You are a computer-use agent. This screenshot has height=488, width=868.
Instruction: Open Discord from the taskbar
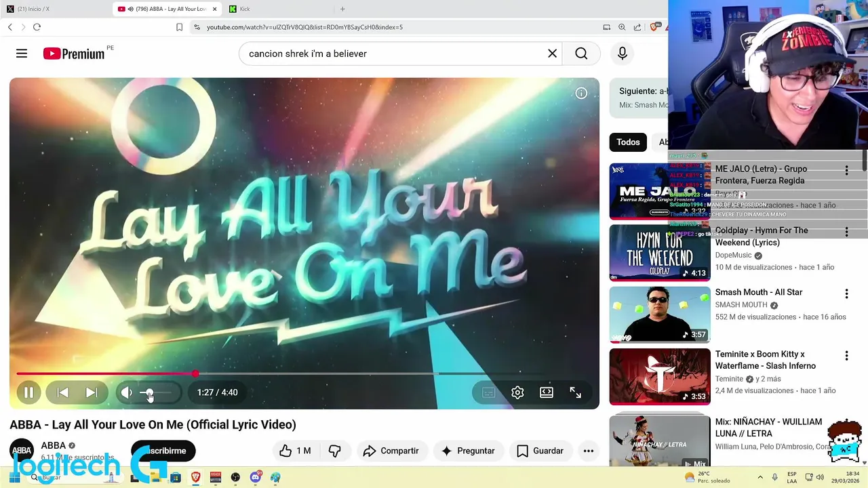coord(255,477)
